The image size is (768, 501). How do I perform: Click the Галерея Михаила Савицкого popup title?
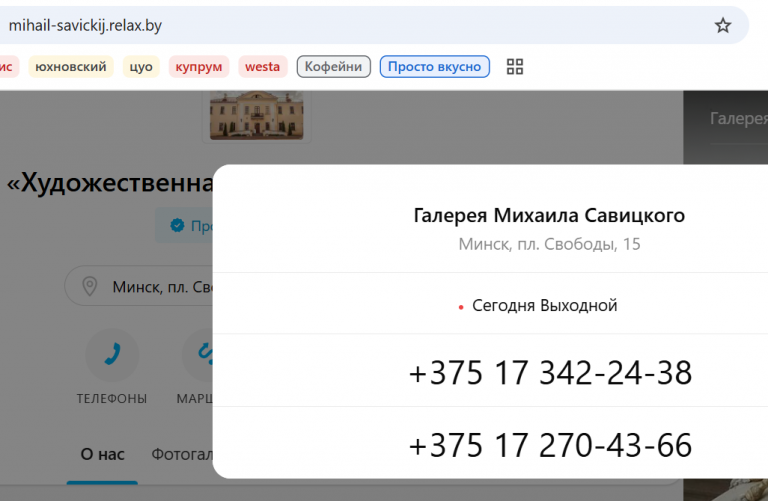pyautogui.click(x=549, y=215)
